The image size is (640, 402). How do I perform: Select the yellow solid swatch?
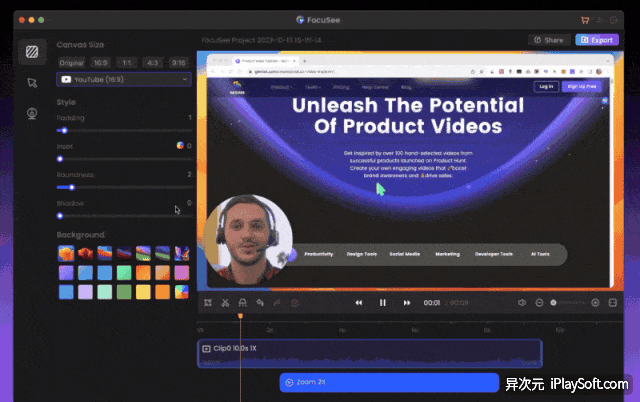tap(143, 292)
